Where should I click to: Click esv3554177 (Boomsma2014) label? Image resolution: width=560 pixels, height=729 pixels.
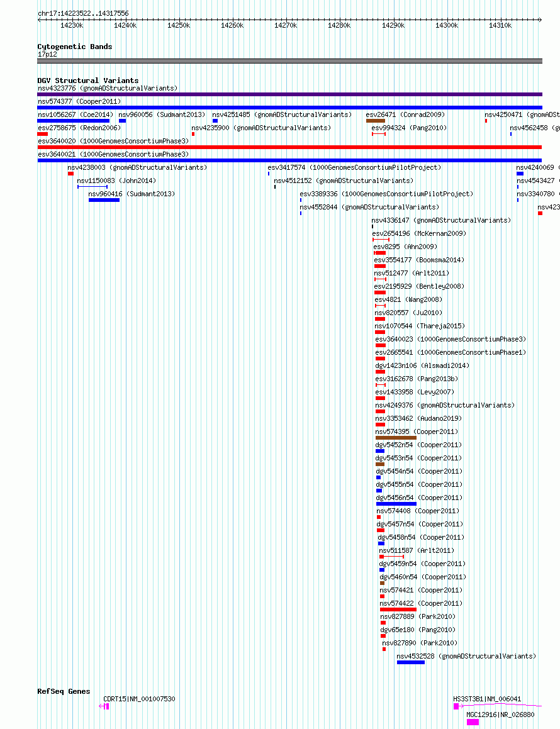(419, 260)
